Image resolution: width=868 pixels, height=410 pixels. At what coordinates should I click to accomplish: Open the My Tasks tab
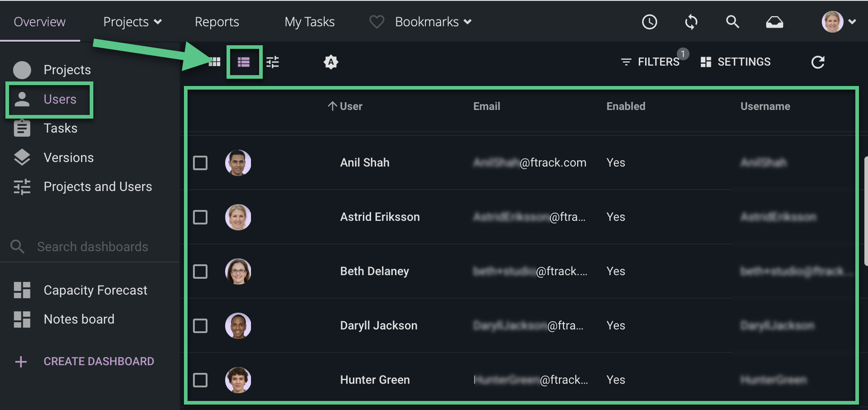click(x=310, y=22)
